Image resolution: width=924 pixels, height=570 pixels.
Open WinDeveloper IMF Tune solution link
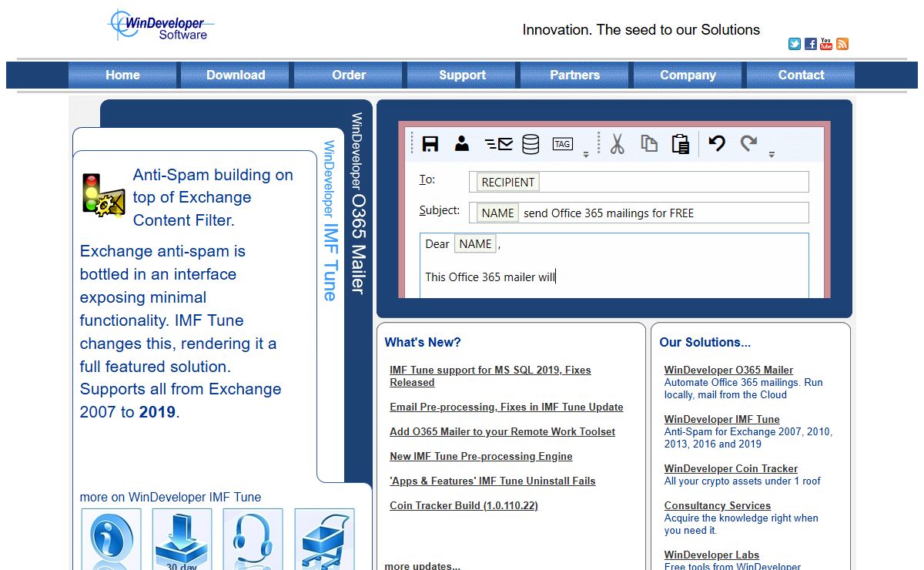722,419
